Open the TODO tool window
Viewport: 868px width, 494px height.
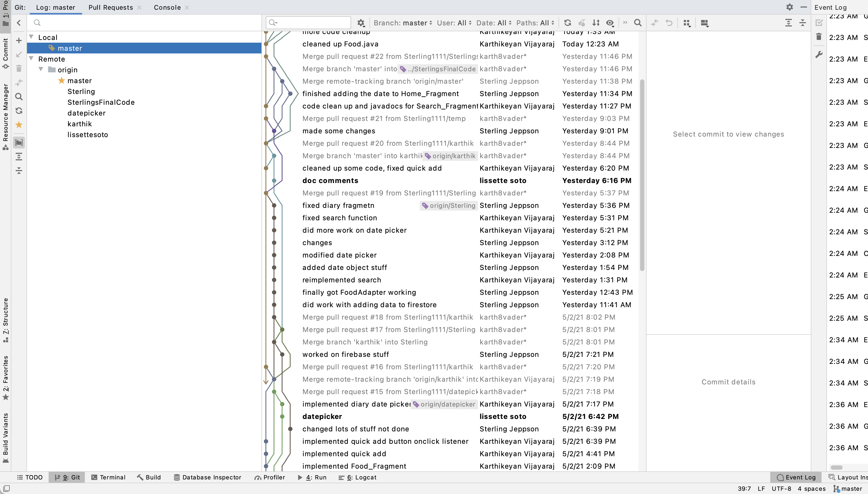click(30, 477)
